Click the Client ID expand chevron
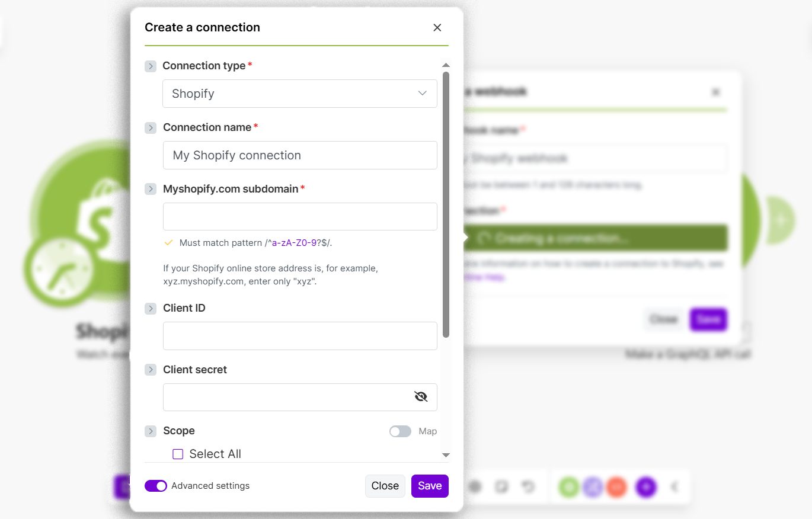Screen dimensions: 812x519 coord(151,308)
